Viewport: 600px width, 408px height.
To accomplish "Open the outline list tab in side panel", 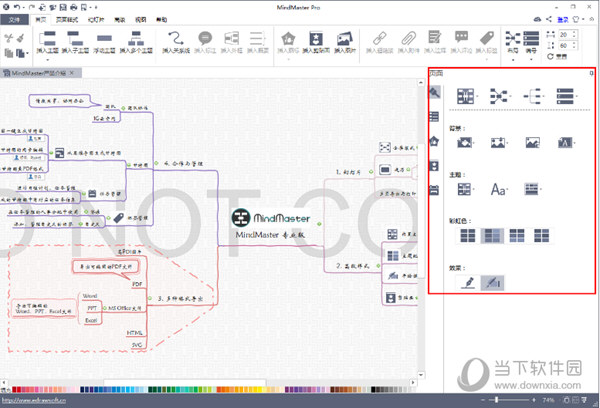I will point(434,116).
